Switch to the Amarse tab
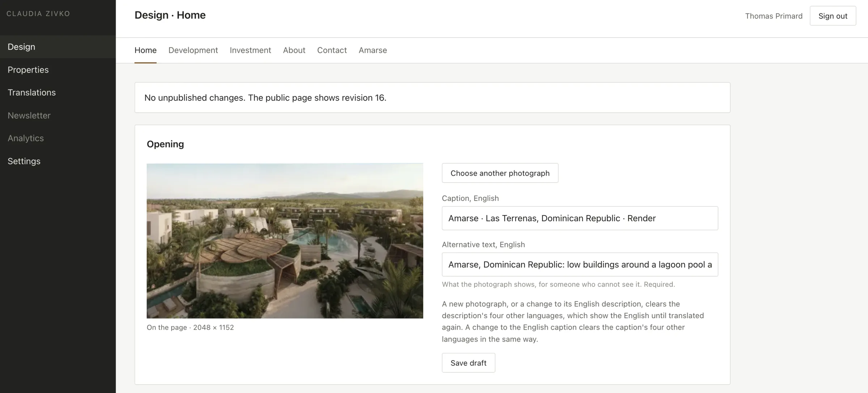The height and width of the screenshot is (393, 868). click(373, 50)
